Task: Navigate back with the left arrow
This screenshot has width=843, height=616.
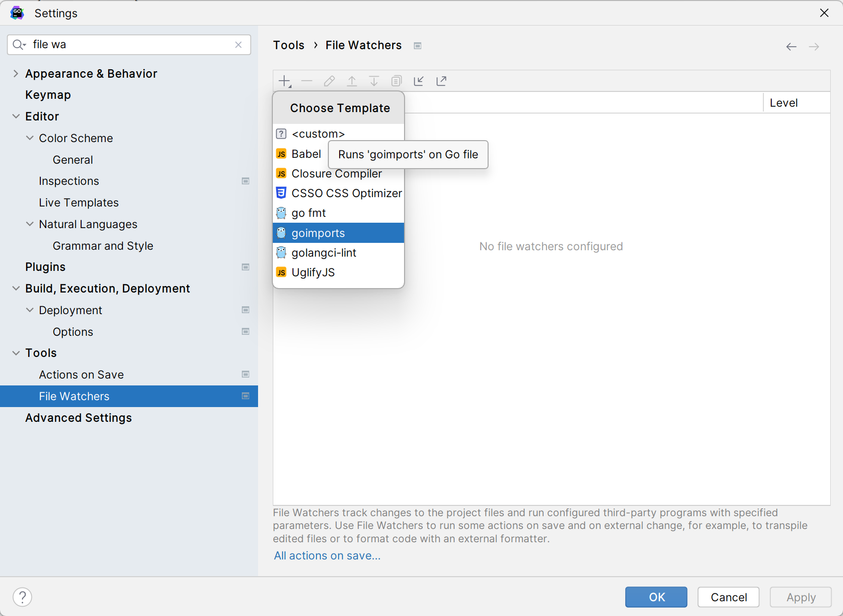Action: (x=791, y=47)
